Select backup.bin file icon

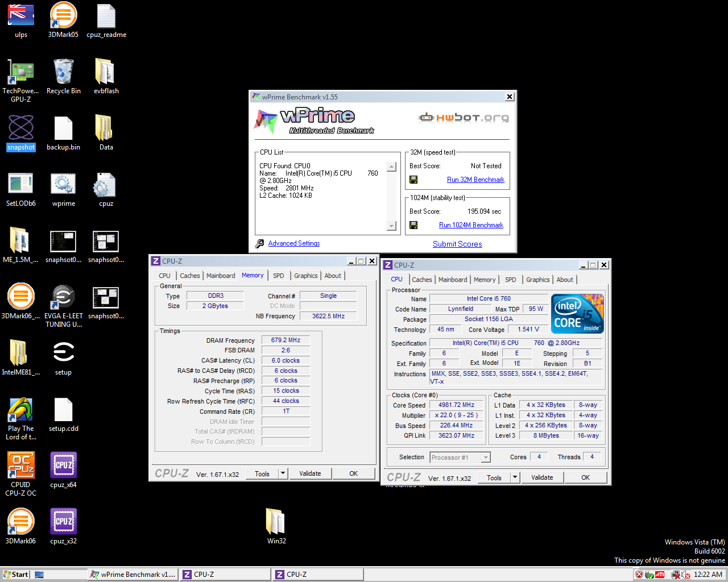coord(63,133)
